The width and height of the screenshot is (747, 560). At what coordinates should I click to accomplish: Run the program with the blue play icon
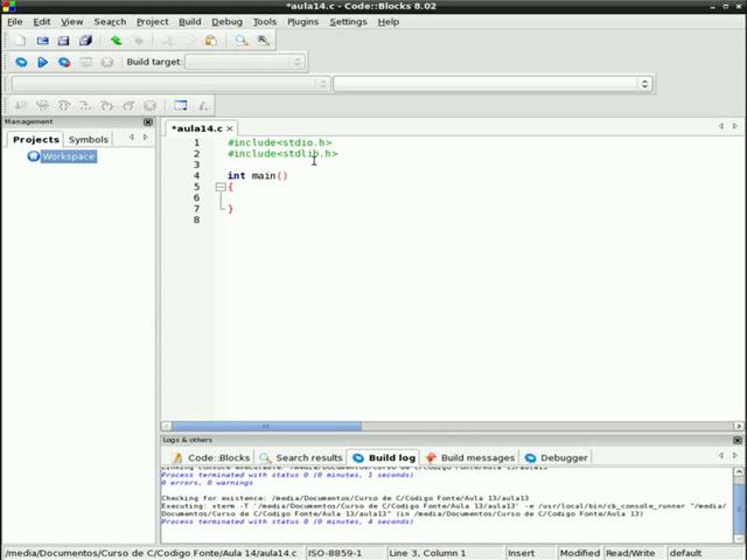(43, 62)
